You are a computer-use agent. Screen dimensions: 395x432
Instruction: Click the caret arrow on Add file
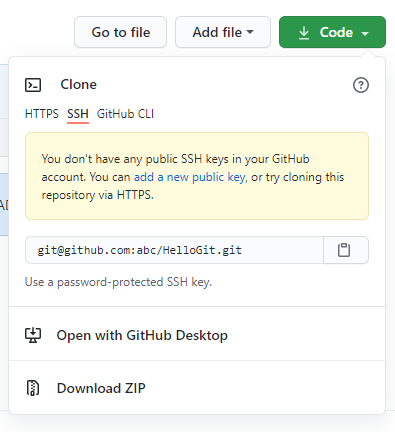250,32
